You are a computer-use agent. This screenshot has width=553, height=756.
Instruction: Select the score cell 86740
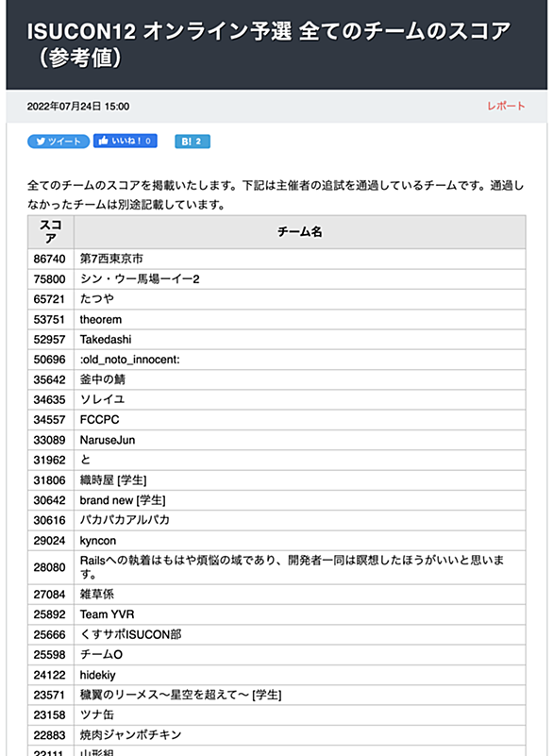(x=51, y=259)
